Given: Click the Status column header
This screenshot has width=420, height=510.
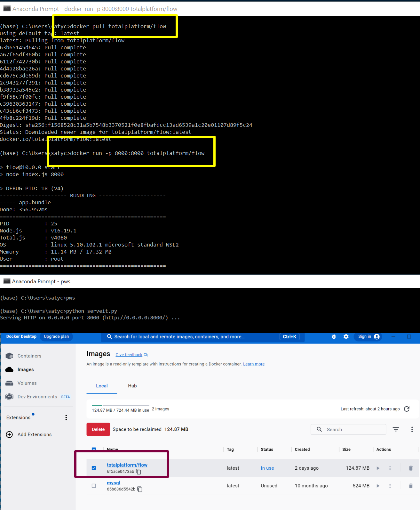Looking at the screenshot, I should [x=267, y=449].
